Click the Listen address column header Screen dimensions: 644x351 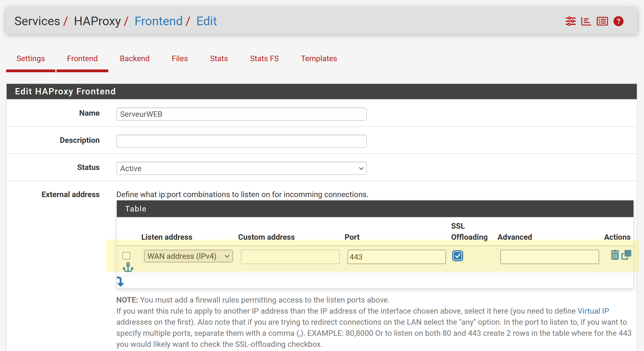point(167,237)
